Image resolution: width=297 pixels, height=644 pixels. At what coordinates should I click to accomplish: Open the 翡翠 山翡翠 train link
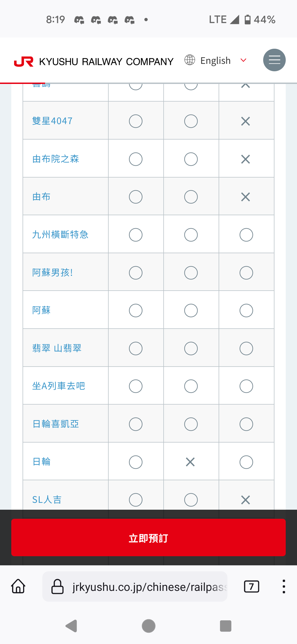(x=57, y=348)
